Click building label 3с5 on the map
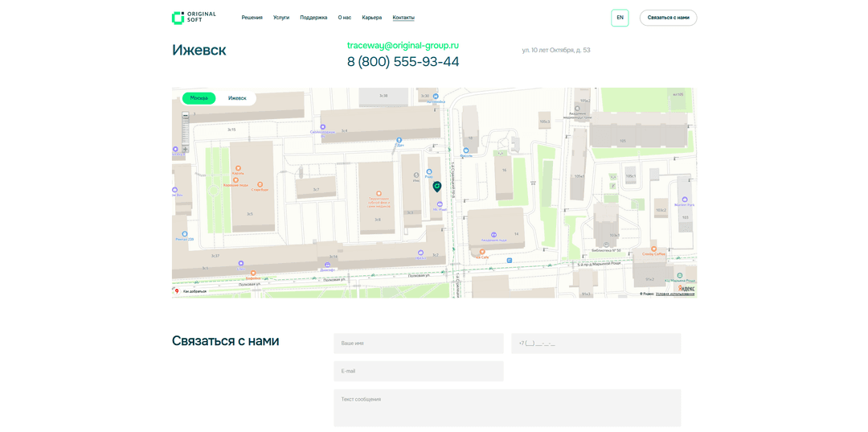Image resolution: width=868 pixels, height=432 pixels. pos(250,214)
